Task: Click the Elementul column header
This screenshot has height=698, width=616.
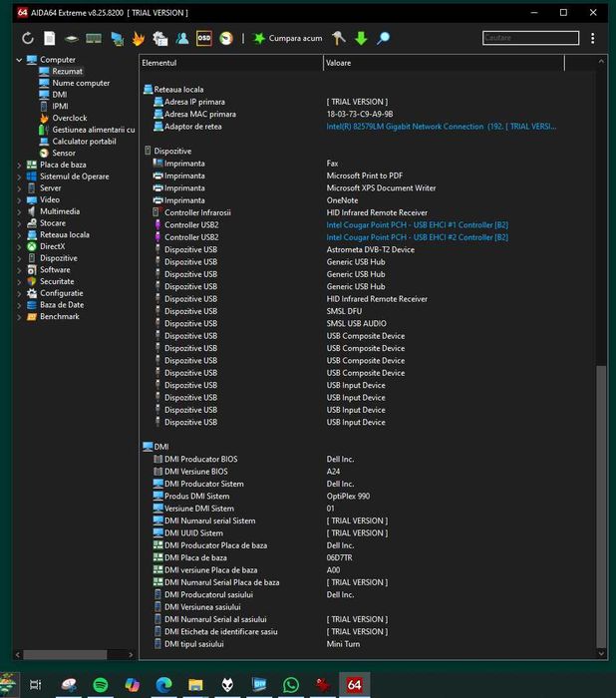Action: (231, 63)
